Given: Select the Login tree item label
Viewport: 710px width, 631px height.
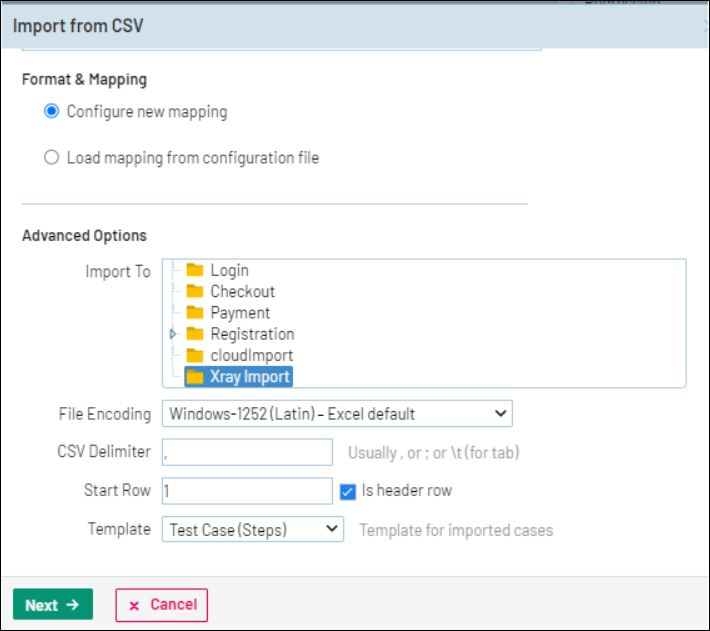Looking at the screenshot, I should pos(229,270).
